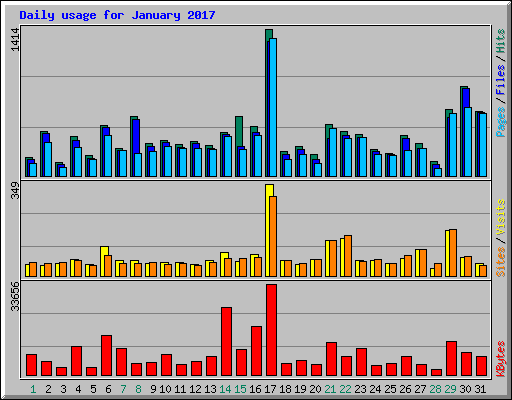
Task: Click day 8 on the x-axis
Action: [x=138, y=389]
